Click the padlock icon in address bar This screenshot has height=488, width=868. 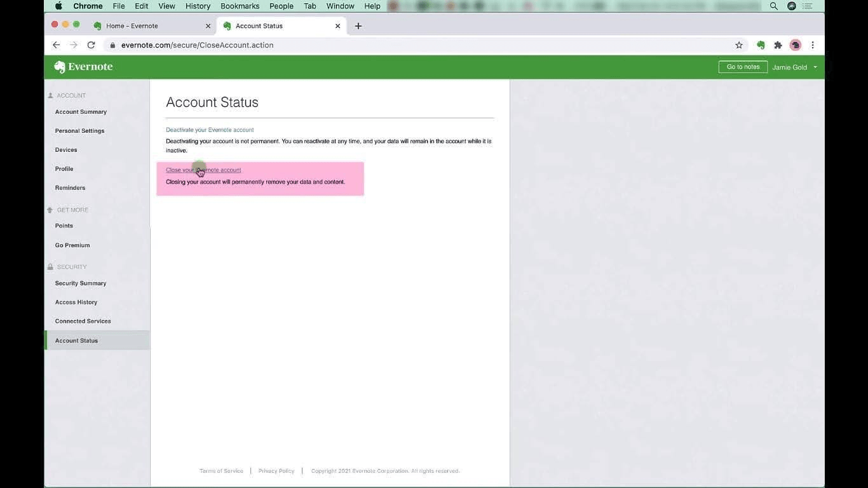point(112,45)
